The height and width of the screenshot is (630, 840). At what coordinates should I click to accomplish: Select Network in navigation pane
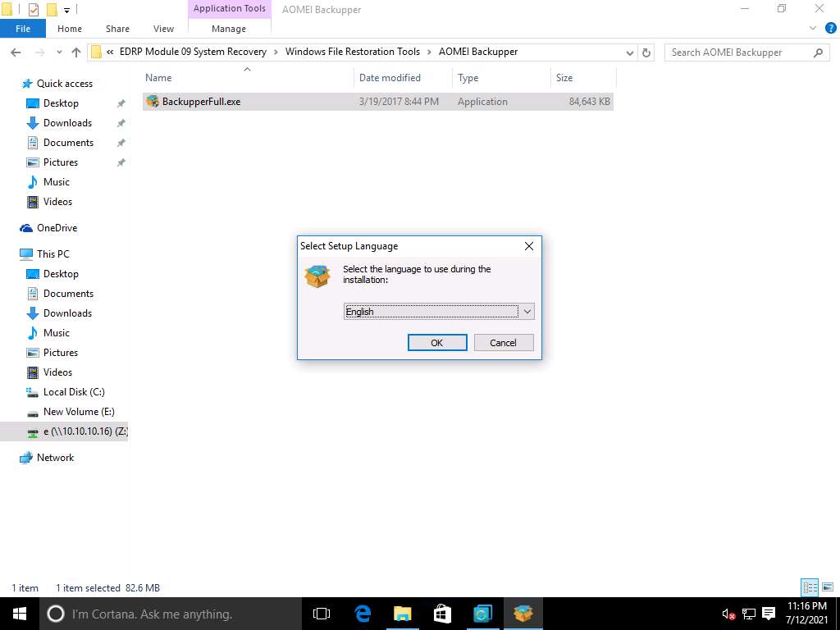55,458
